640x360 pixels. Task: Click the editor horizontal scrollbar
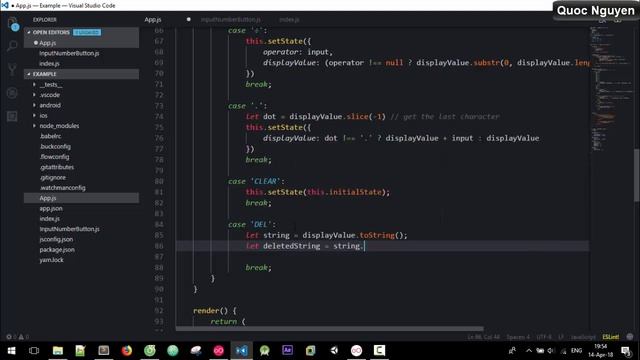pos(330,328)
